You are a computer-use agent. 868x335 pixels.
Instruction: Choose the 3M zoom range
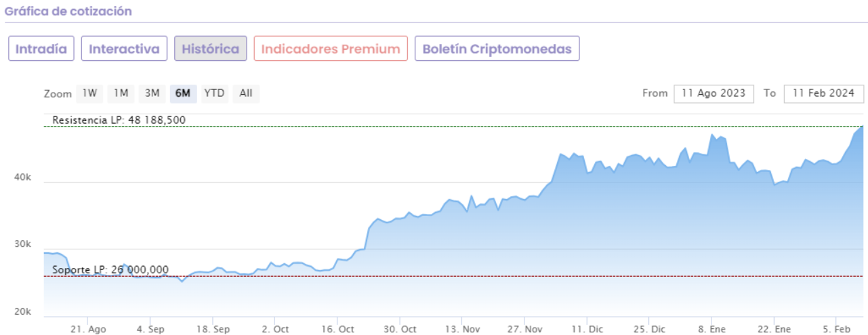coord(152,93)
